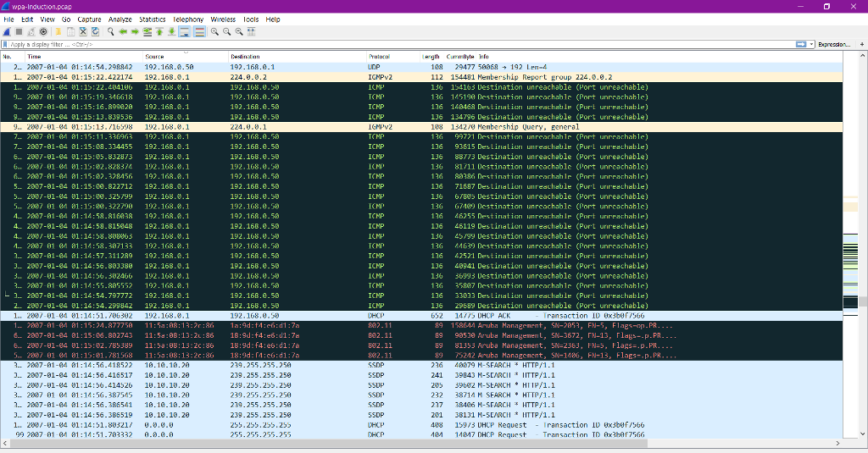868x453 pixels.
Task: Select Aruba Management SN=2053 packet row
Action: click(421, 326)
